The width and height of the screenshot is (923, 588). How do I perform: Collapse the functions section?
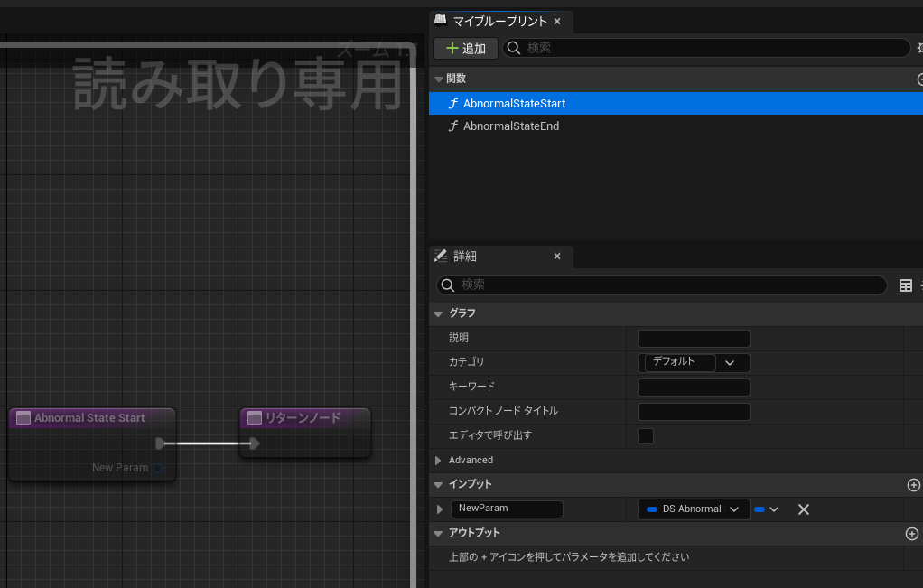(439, 79)
